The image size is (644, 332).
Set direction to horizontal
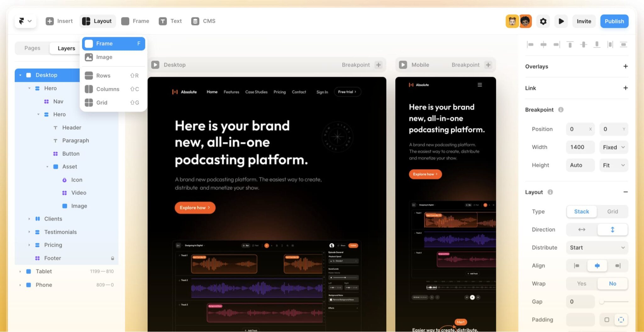(x=581, y=230)
